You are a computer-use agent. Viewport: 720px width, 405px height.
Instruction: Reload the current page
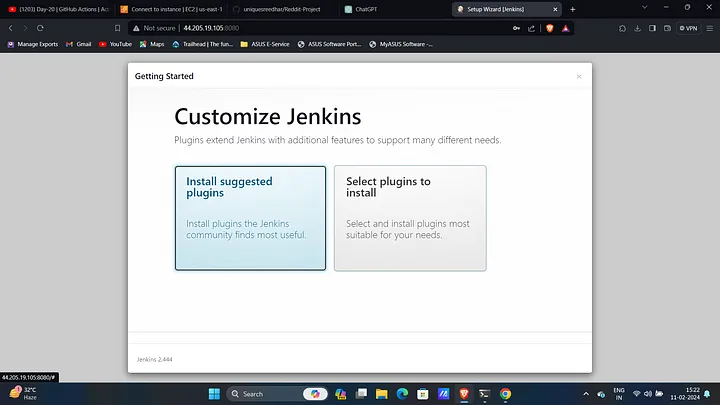(x=40, y=28)
